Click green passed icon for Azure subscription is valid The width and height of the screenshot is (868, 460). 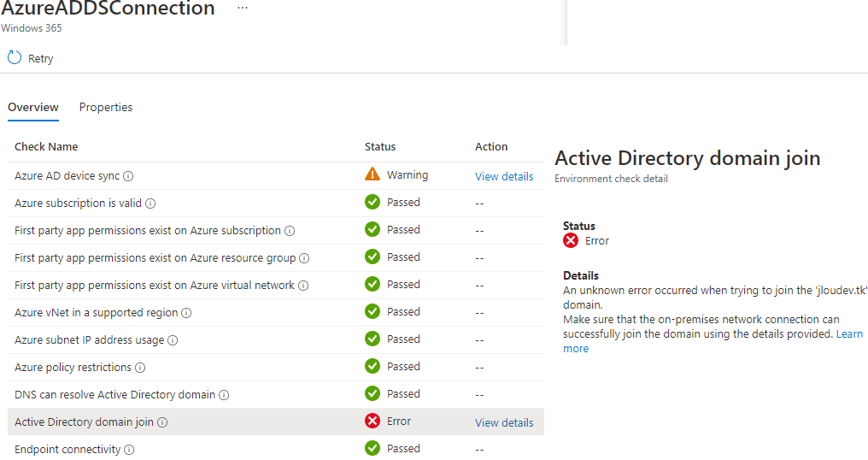[372, 202]
